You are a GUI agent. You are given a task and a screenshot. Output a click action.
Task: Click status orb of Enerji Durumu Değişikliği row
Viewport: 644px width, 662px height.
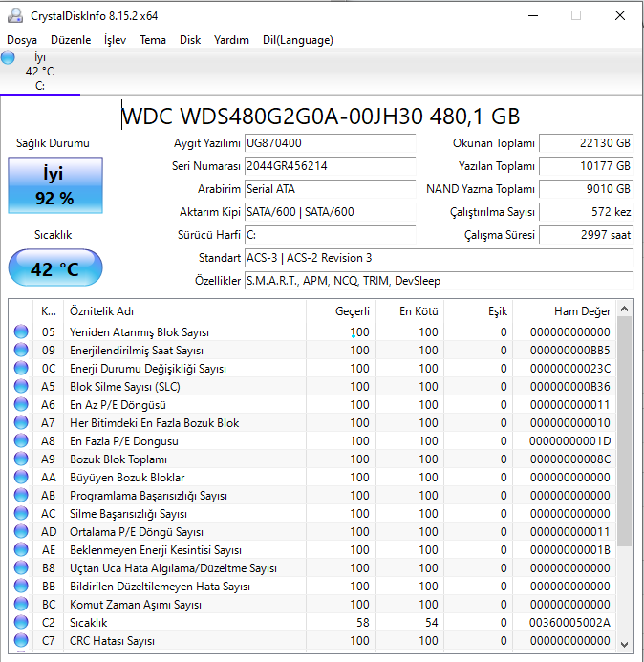pos(21,368)
